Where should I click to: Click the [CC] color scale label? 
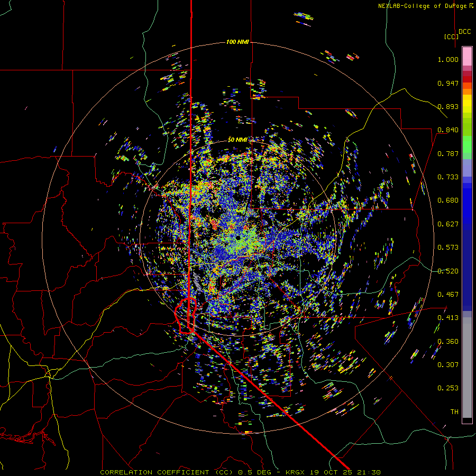[x=451, y=36]
